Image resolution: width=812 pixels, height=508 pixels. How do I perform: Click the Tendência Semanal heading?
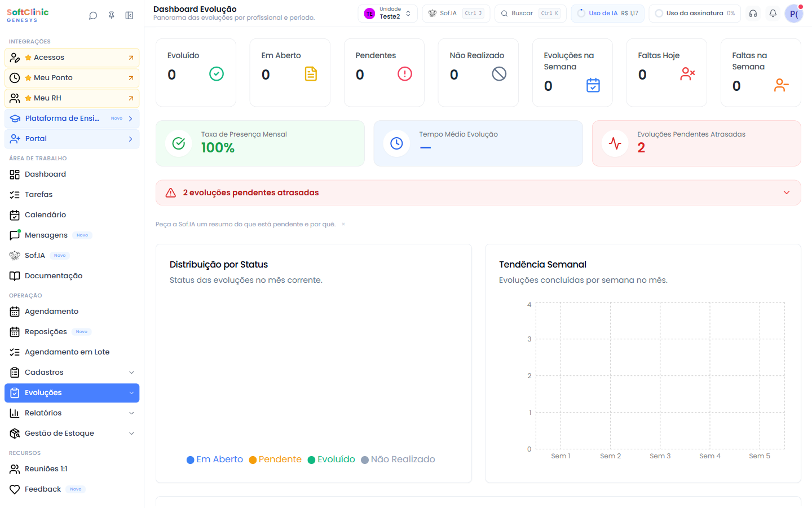(x=542, y=265)
